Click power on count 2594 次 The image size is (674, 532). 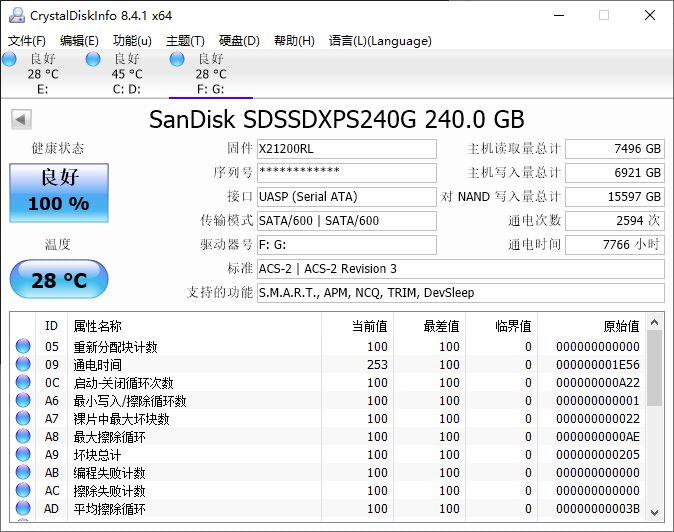coord(615,221)
